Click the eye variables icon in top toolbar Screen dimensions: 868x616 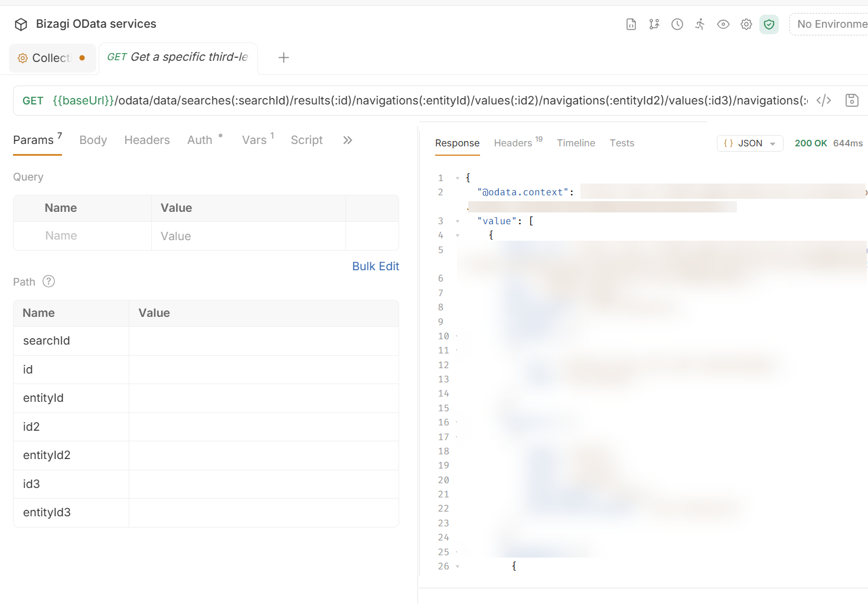point(723,24)
